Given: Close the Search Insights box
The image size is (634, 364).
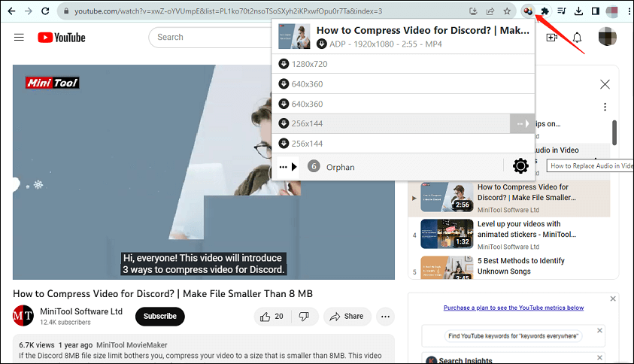Looking at the screenshot, I should tap(599, 357).
